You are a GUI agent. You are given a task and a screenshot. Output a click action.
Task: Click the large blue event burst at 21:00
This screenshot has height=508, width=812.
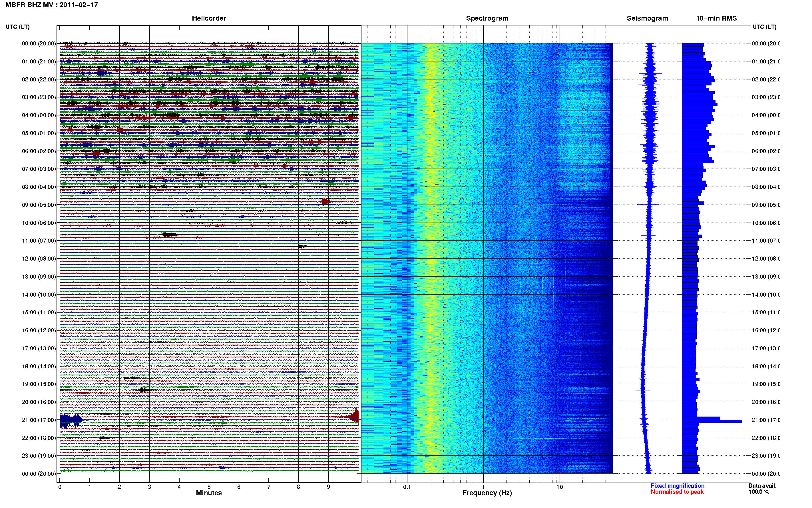(x=71, y=420)
